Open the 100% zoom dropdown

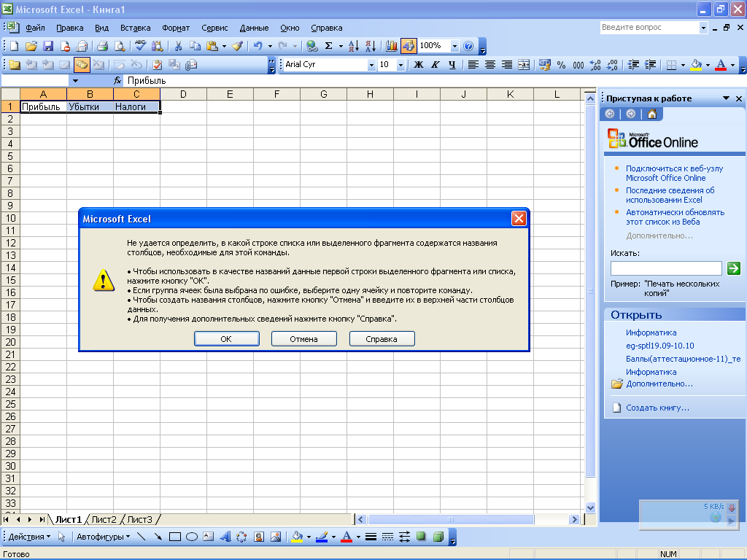pyautogui.click(x=454, y=46)
